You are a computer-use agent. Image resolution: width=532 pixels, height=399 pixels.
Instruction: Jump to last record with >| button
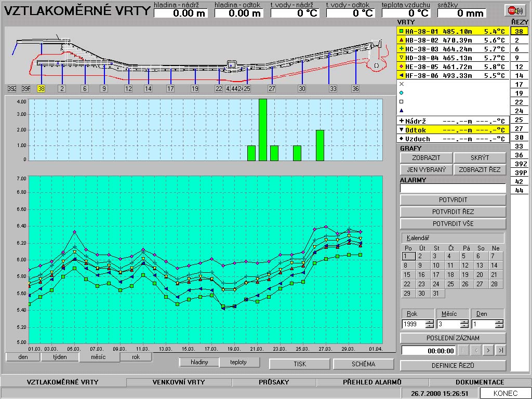pyautogui.click(x=500, y=351)
